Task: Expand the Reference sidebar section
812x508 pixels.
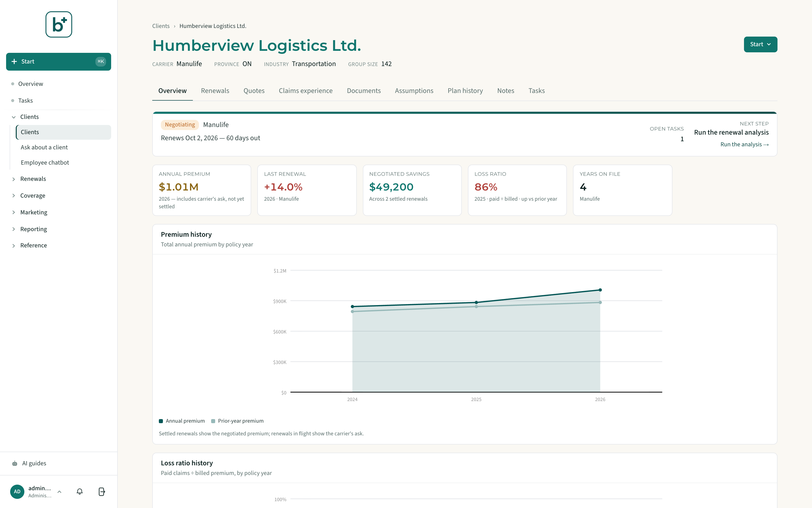Action: [x=14, y=246]
